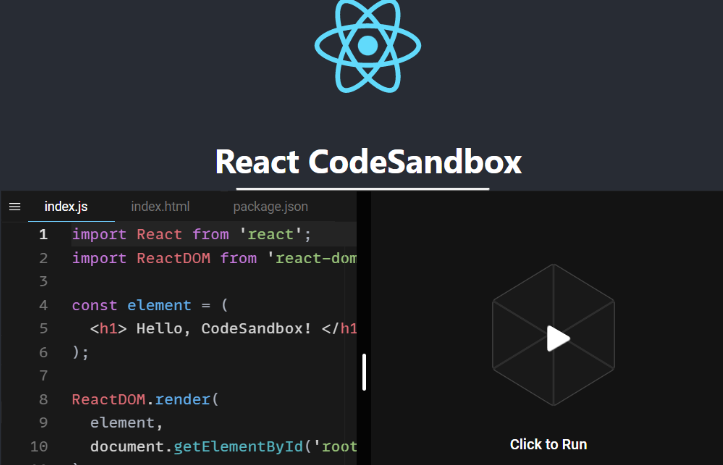This screenshot has width=723, height=465.
Task: Click the "document.getElementById" line
Action: click(224, 447)
